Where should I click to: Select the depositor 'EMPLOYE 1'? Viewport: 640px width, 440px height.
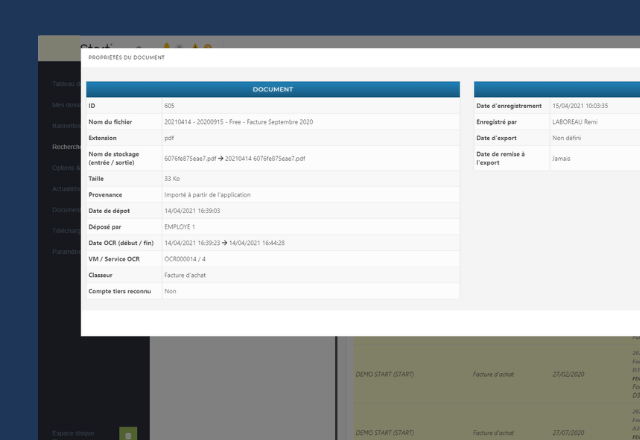(180, 227)
